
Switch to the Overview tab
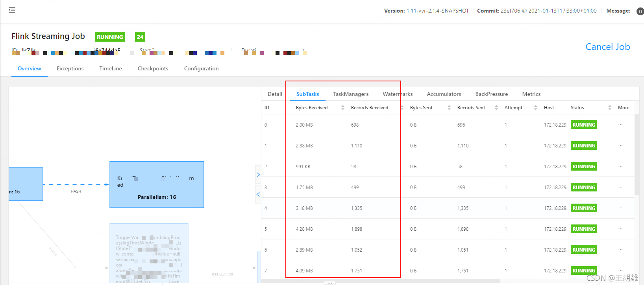[30, 68]
